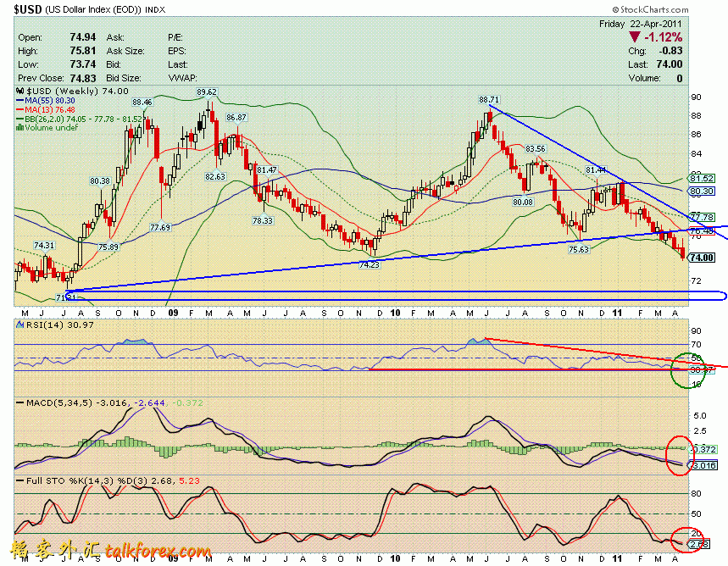Click the 75.63 low price label

click(579, 249)
